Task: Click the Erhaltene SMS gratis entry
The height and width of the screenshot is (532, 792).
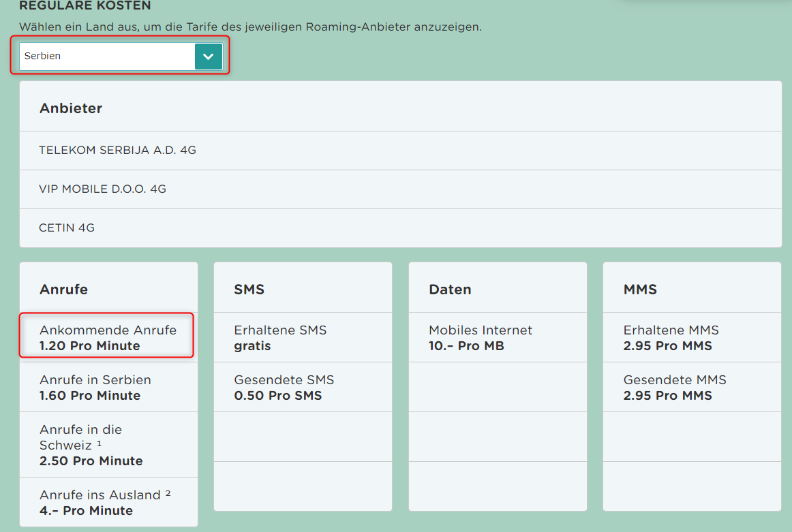Action: pyautogui.click(x=280, y=338)
